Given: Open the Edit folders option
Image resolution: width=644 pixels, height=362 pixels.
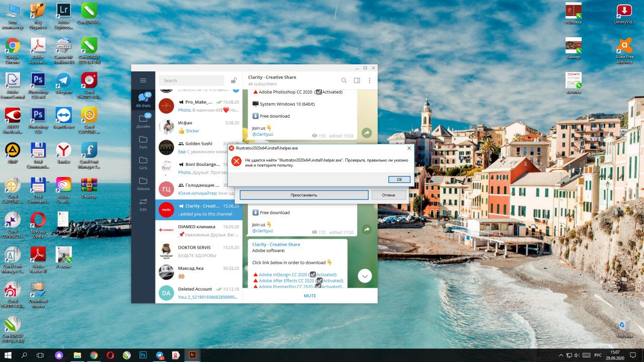Looking at the screenshot, I should click(x=143, y=204).
